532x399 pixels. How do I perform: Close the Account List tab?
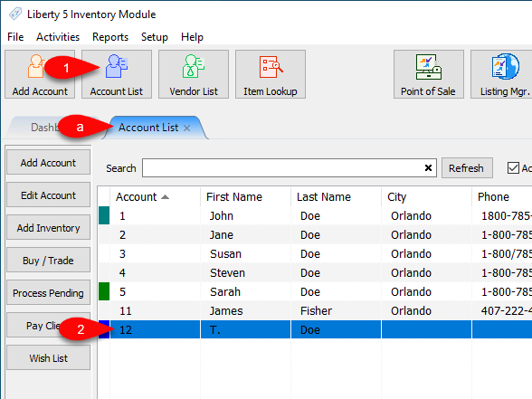pyautogui.click(x=186, y=128)
